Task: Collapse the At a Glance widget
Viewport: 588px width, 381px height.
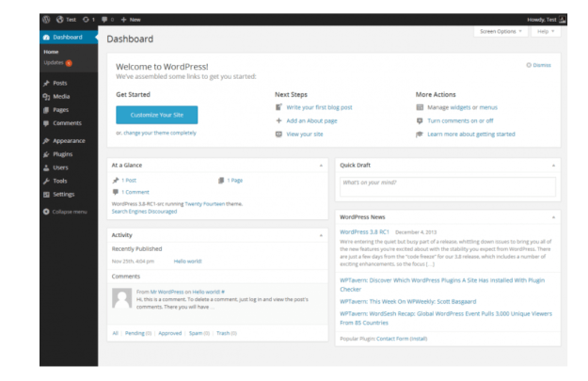Action: coord(321,166)
